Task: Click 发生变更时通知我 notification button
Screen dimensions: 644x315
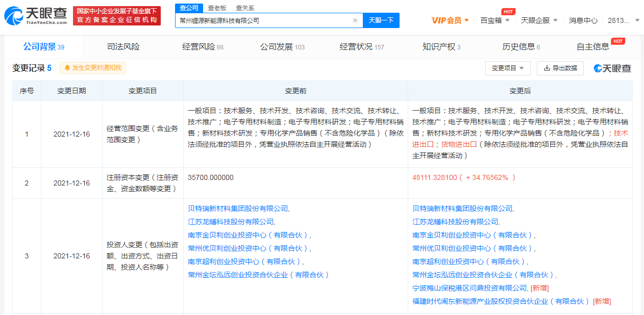Action: pyautogui.click(x=93, y=68)
